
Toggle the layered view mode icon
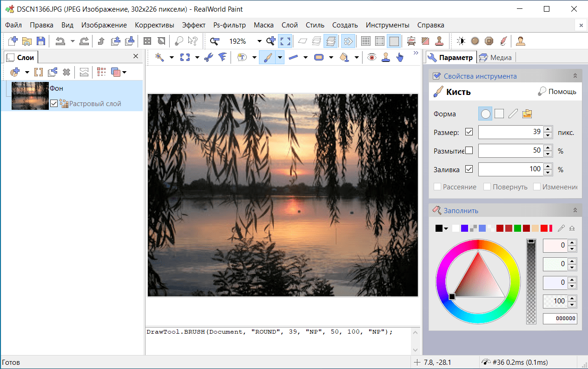click(330, 41)
